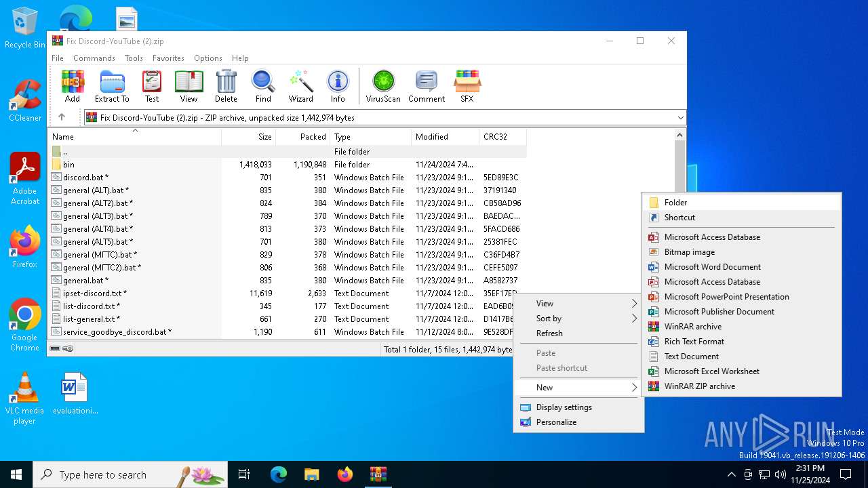Create new Microsoft Publisher Document
868x488 pixels.
[742, 312]
